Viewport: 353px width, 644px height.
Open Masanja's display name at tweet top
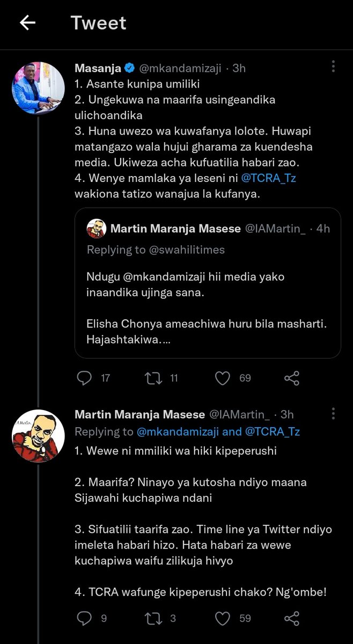pyautogui.click(x=98, y=68)
